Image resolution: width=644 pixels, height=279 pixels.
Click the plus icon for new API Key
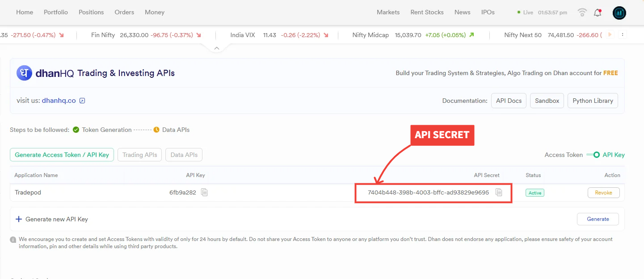(x=19, y=219)
